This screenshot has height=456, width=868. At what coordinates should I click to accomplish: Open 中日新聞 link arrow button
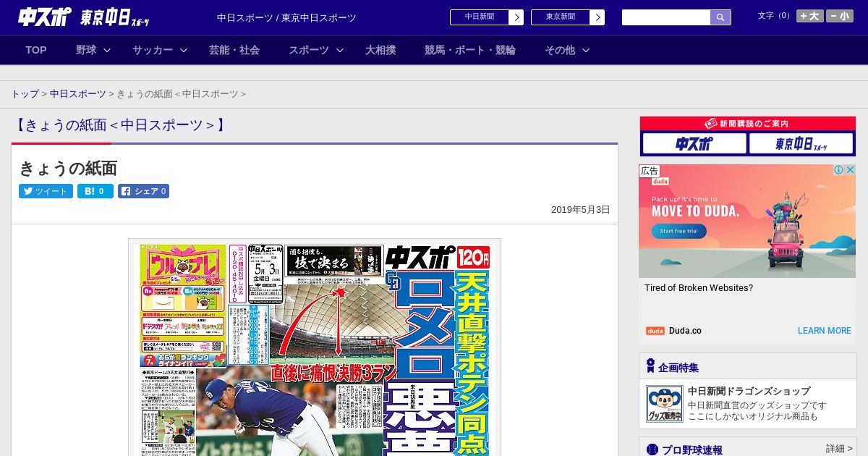pyautogui.click(x=516, y=17)
